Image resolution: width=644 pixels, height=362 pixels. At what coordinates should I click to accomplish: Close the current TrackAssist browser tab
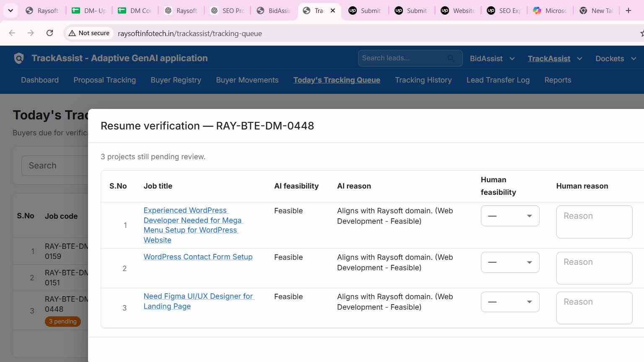(x=333, y=10)
